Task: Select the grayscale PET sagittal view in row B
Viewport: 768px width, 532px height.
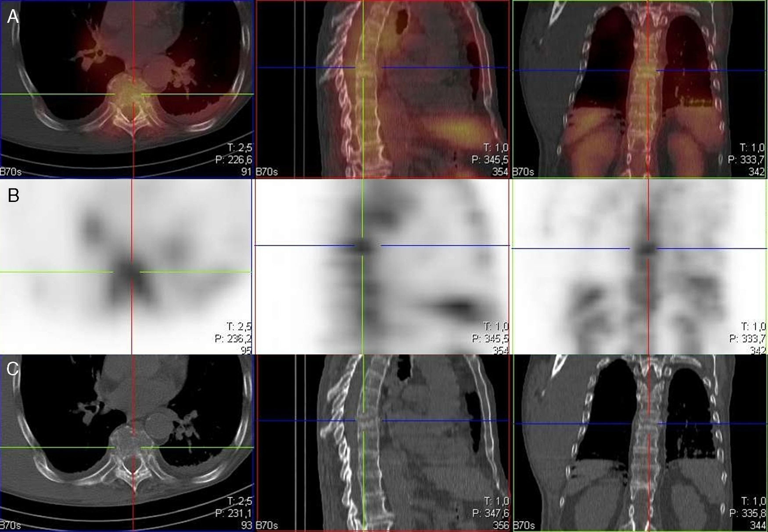Action: (x=382, y=266)
